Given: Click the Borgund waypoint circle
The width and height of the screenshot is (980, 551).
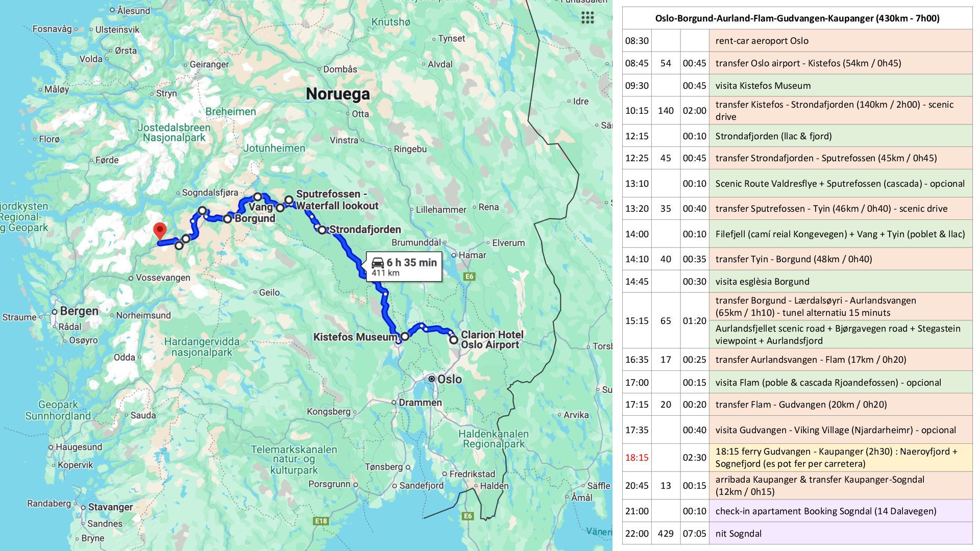Looking at the screenshot, I should 228,219.
